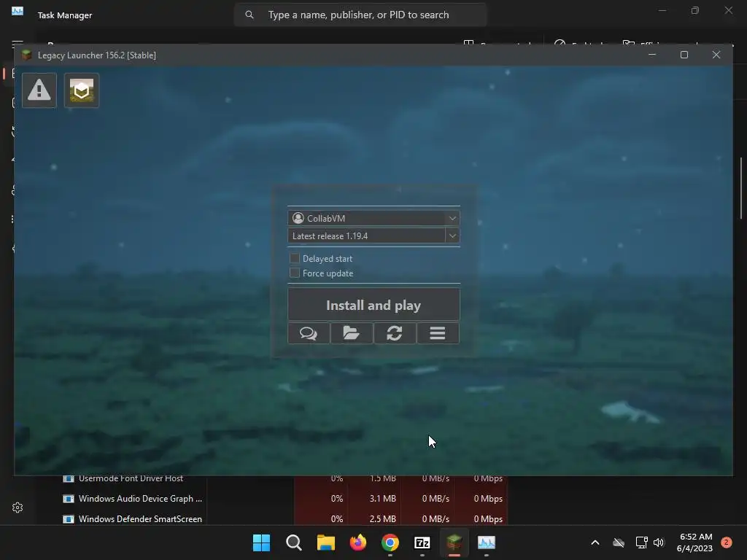The width and height of the screenshot is (747, 560).
Task: Enable the Force update checkbox
Action: [295, 273]
